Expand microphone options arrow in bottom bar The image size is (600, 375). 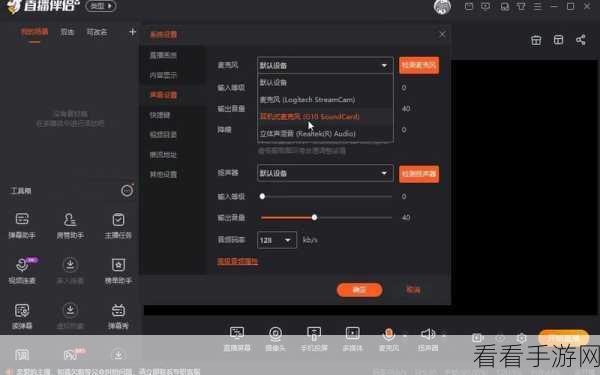(x=405, y=336)
